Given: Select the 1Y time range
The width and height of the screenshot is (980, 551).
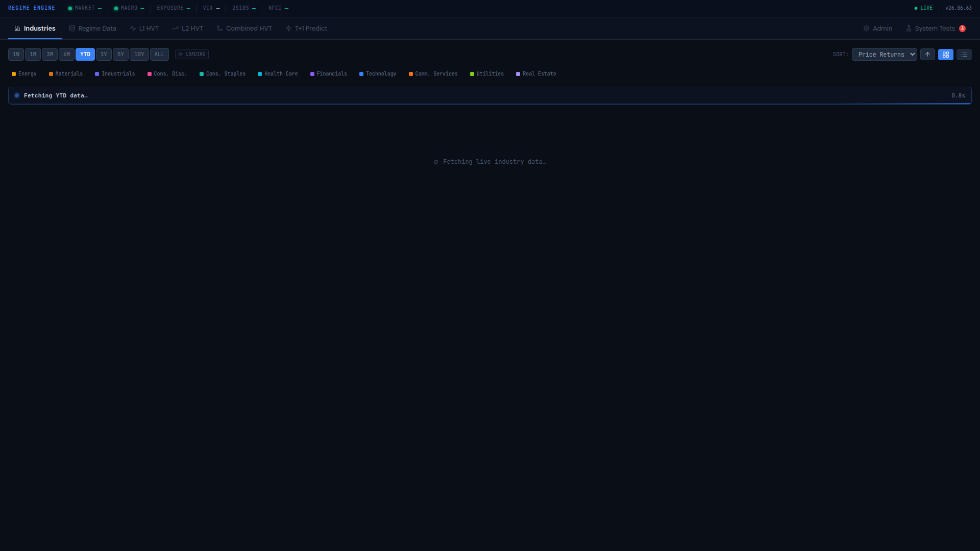Looking at the screenshot, I should tap(104, 55).
